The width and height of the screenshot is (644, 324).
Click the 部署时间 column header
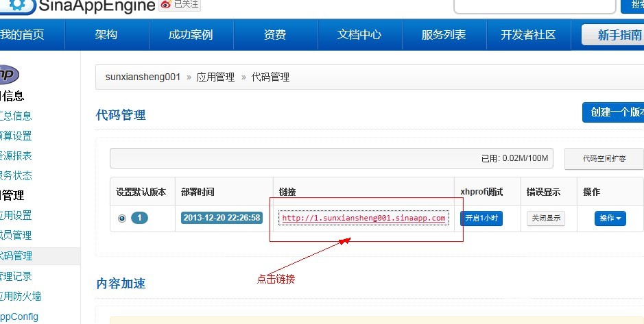pyautogui.click(x=198, y=192)
